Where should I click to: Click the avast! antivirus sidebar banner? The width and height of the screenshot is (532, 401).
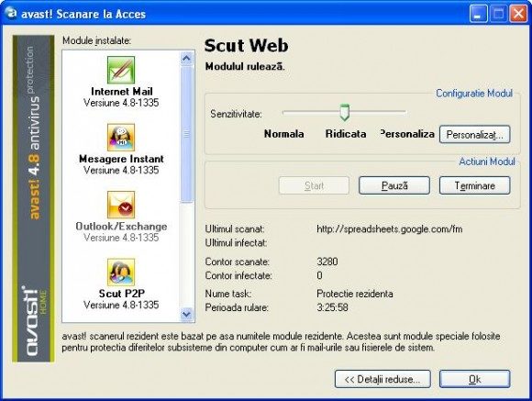click(33, 199)
